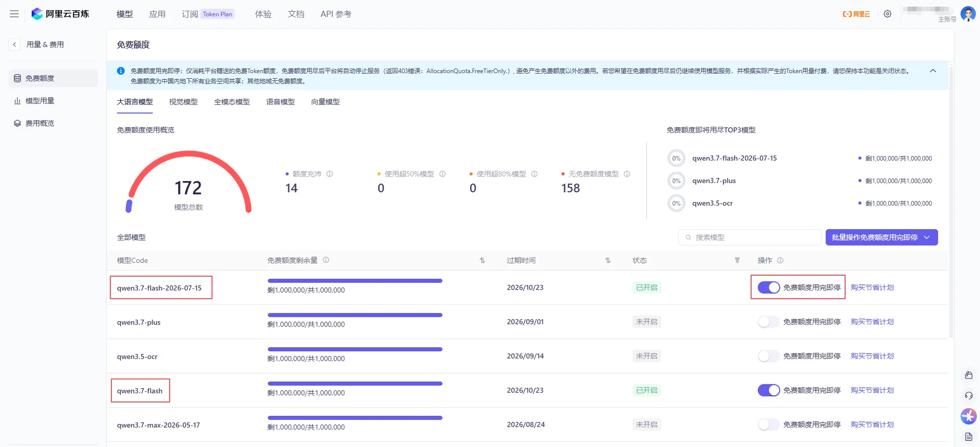Open the user avatar profile
This screenshot has height=447, width=980.
tap(968, 14)
